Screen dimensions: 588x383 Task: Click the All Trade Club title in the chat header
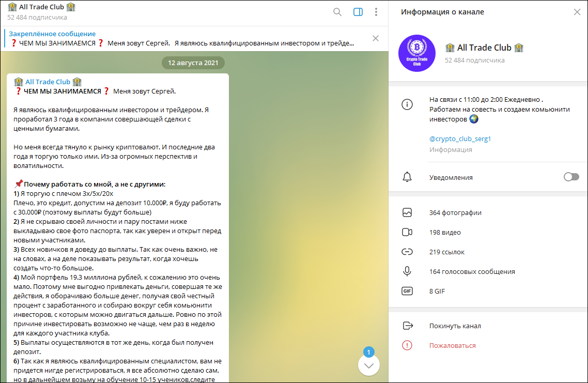pos(42,7)
